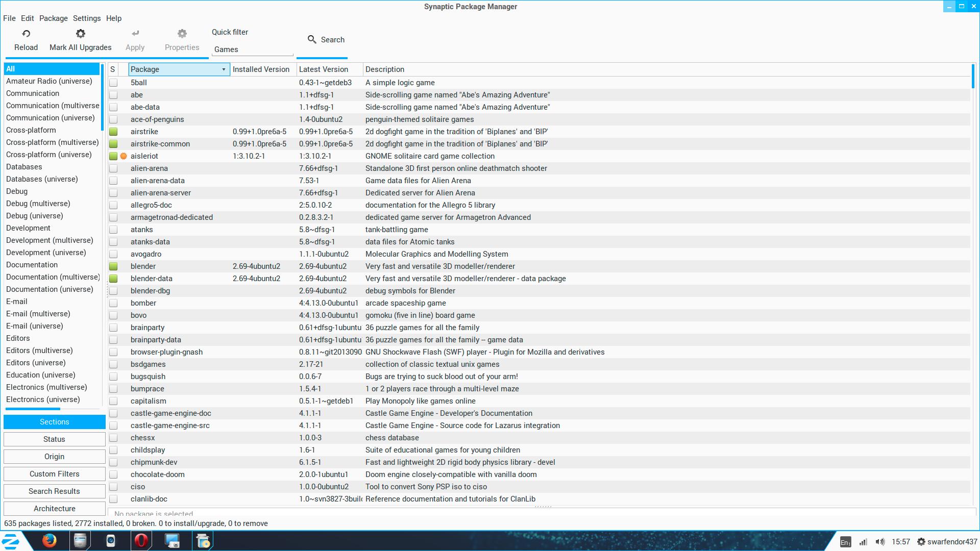Open the Properties toolbar icon
The image size is (980, 551).
tap(182, 34)
